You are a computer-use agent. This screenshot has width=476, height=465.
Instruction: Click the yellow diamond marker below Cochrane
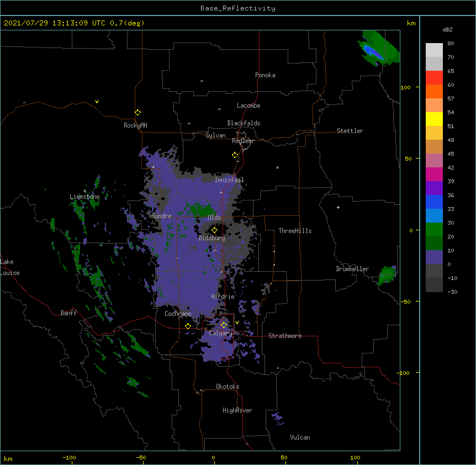188,326
